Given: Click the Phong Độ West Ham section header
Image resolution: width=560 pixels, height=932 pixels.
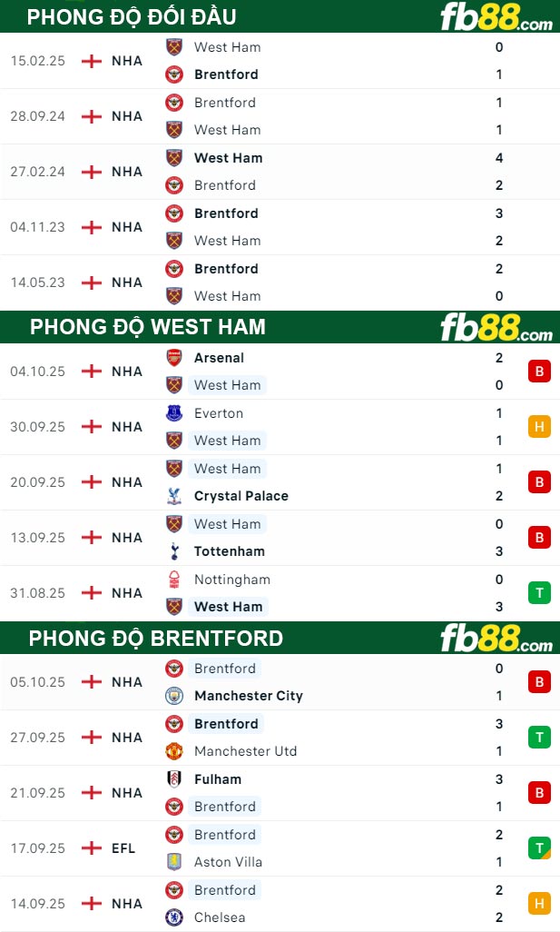Looking at the screenshot, I should [x=148, y=327].
